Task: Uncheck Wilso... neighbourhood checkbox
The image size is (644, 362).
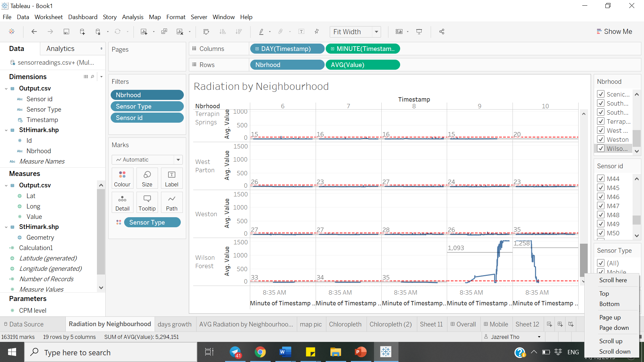Action: [x=601, y=148]
